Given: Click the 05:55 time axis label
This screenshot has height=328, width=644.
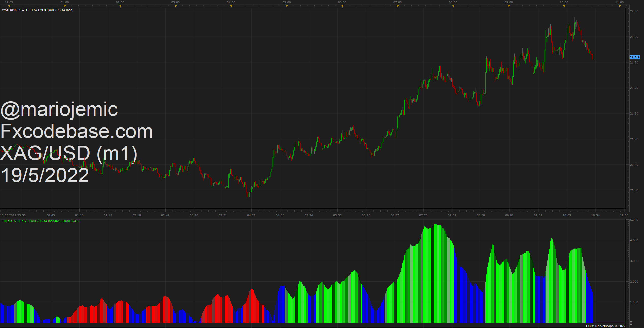Looking at the screenshot, I should (x=337, y=215).
